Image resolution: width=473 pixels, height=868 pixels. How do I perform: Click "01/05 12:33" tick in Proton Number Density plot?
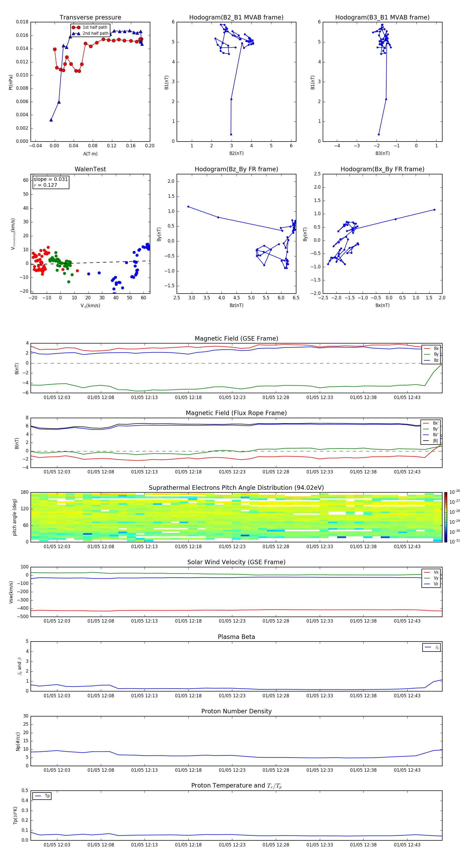[x=320, y=770]
